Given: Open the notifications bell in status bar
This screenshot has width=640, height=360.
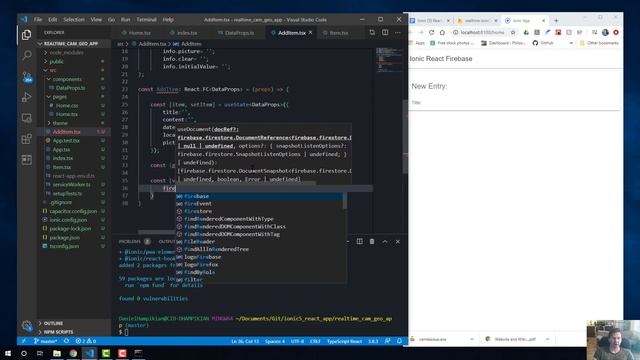Looking at the screenshot, I should [x=399, y=341].
